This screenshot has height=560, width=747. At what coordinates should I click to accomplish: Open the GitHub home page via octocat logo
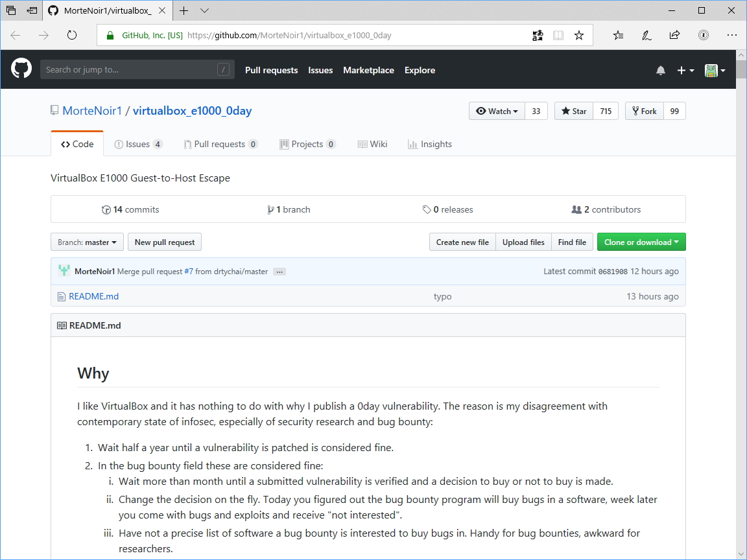(21, 69)
